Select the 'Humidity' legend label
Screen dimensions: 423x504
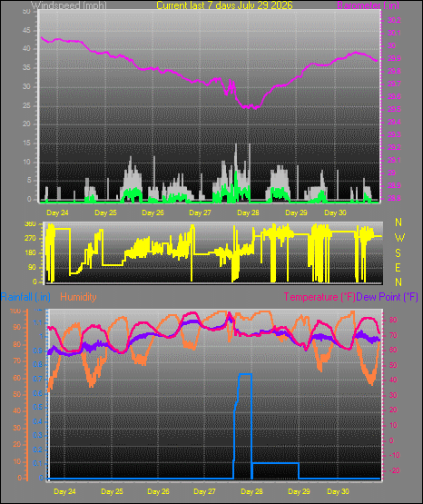(78, 297)
